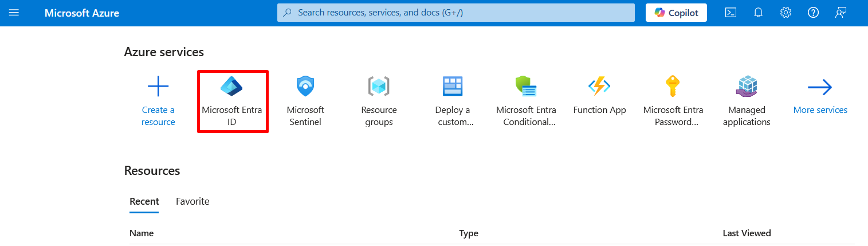The height and width of the screenshot is (246, 868).
Task: Open the Resource groups cube icon
Action: 379,87
